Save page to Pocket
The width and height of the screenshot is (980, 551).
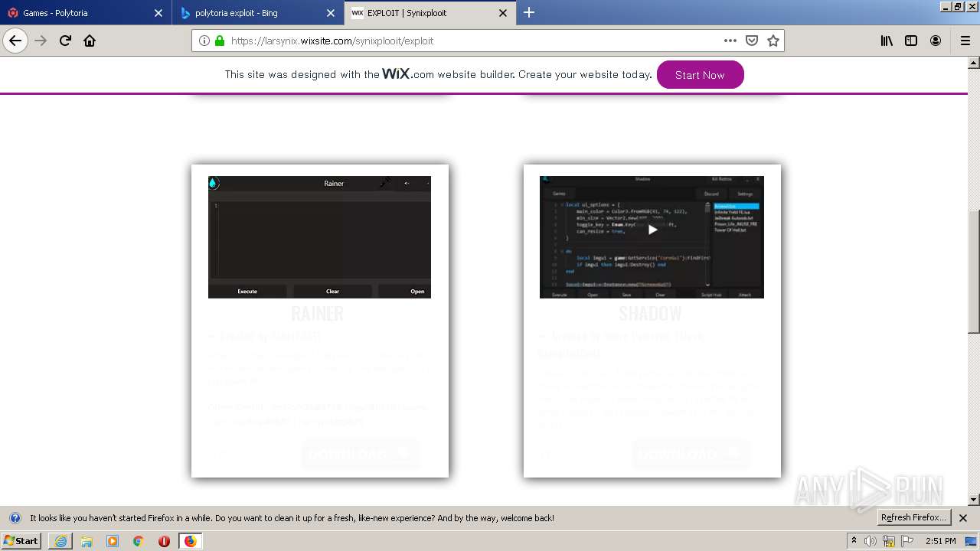coord(752,41)
